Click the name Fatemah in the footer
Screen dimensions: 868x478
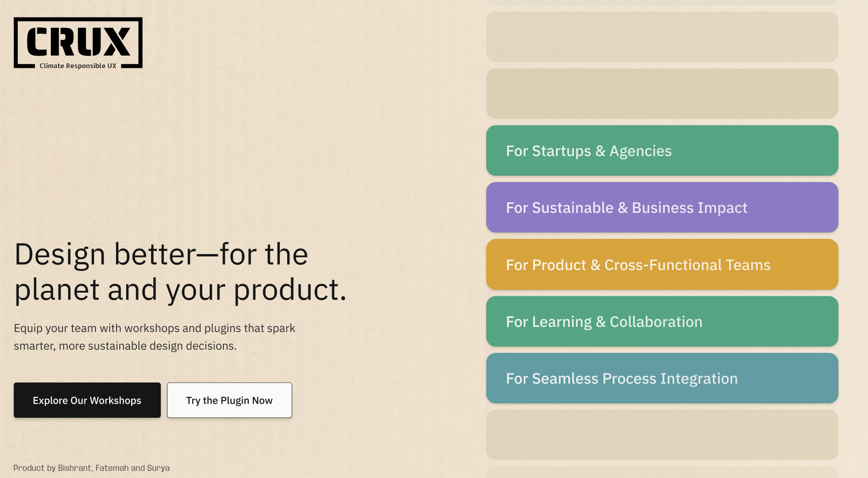click(x=112, y=468)
